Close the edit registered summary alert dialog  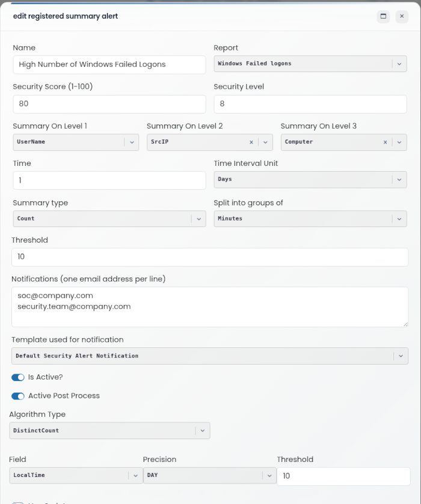point(402,16)
